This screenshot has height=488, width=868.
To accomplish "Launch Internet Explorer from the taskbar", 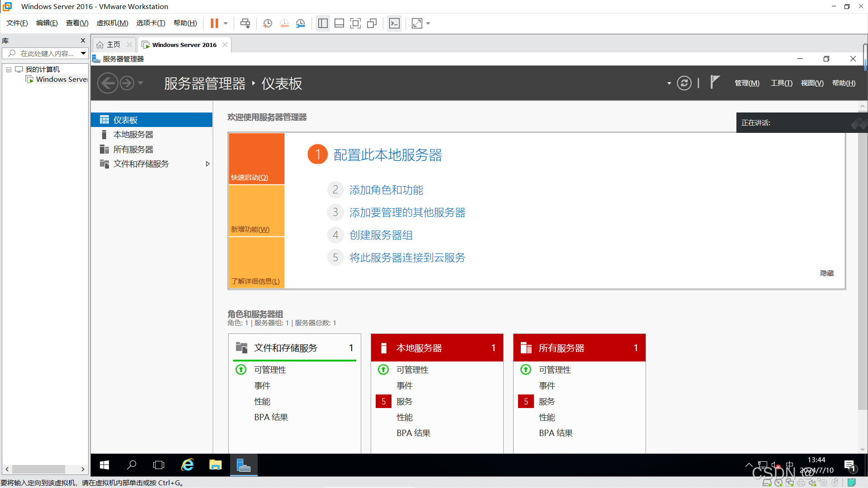I will click(187, 465).
